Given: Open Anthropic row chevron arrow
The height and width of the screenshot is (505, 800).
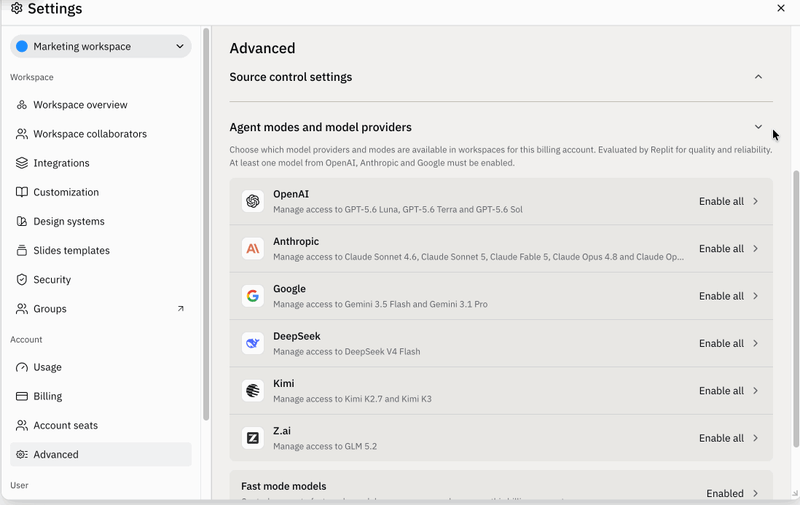Looking at the screenshot, I should (756, 248).
